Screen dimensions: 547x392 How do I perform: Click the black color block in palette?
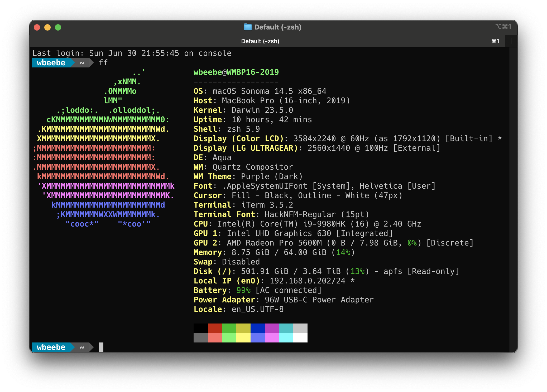[x=201, y=328]
